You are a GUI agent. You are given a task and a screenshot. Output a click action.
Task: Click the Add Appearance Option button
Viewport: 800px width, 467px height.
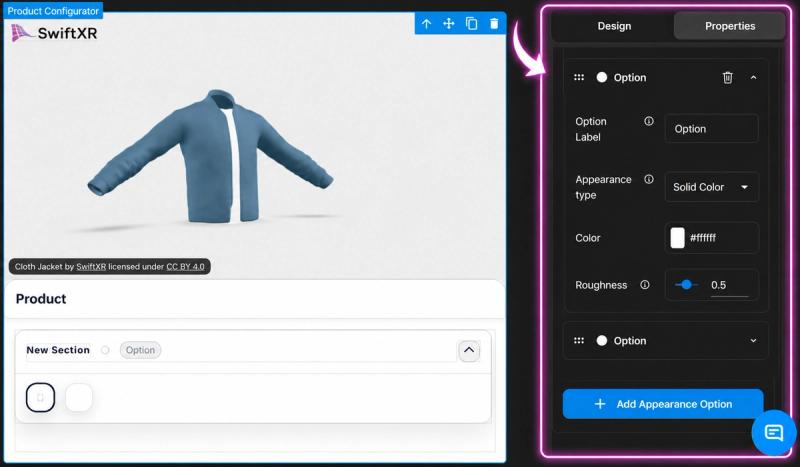663,404
